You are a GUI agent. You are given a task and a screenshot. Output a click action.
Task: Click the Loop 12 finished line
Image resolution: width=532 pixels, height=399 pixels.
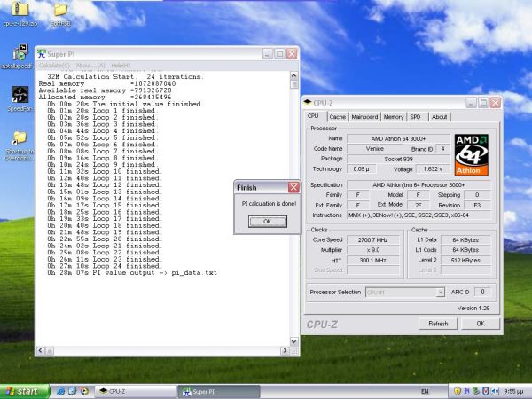pos(105,185)
